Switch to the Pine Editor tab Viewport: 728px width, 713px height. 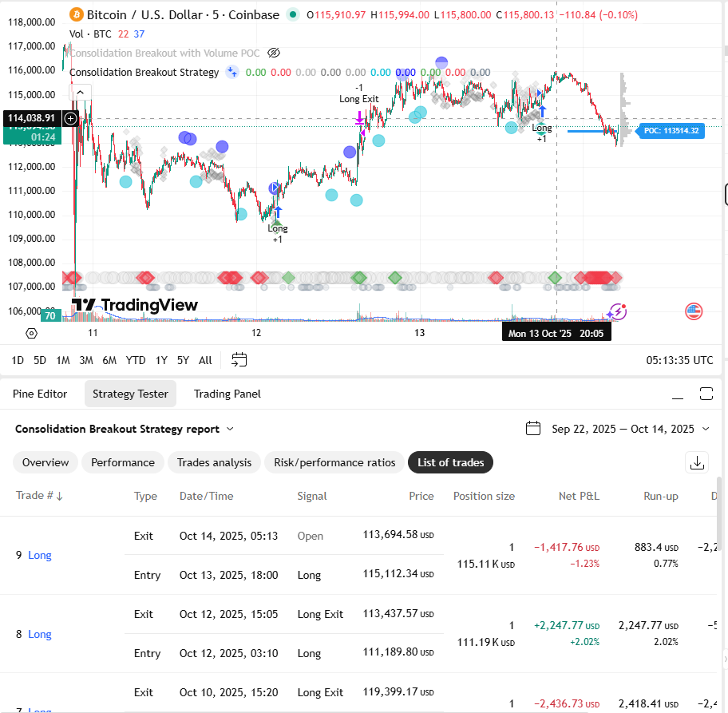[x=40, y=394]
